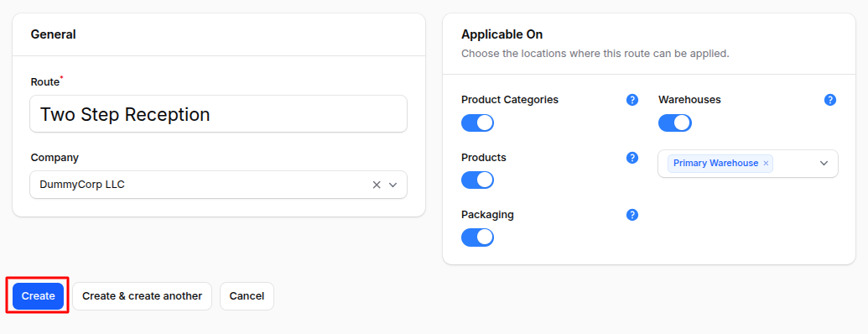Click the Products label
This screenshot has height=334, width=868.
pos(484,157)
